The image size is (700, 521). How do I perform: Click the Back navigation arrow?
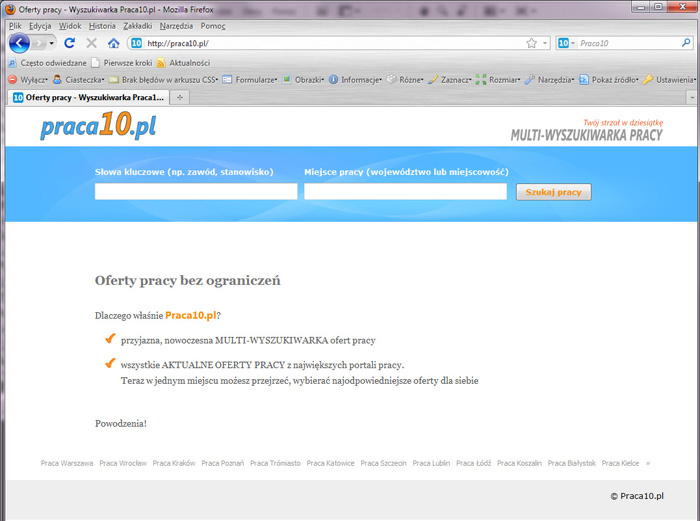19,43
